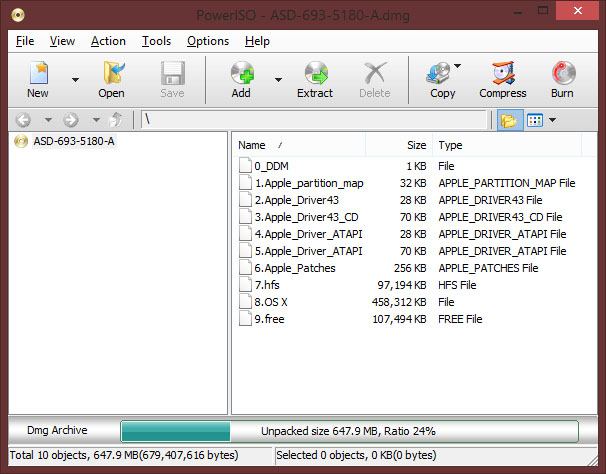Click the file icon beside 2.Apple_Driver43
606x474 pixels.
point(245,199)
